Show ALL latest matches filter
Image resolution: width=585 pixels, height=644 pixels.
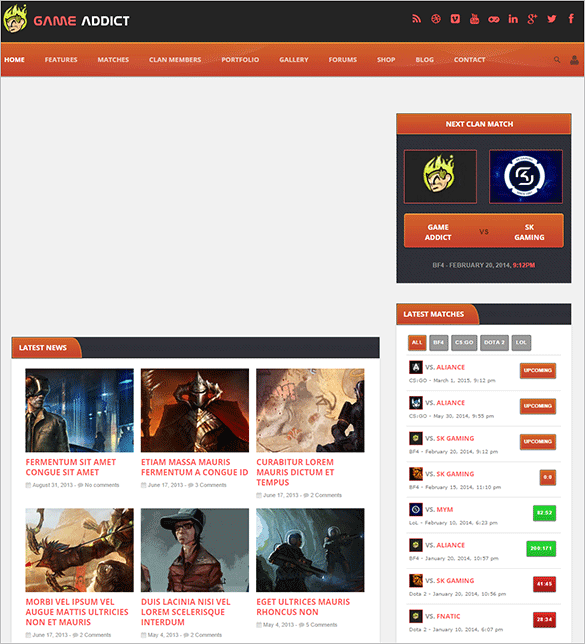417,343
